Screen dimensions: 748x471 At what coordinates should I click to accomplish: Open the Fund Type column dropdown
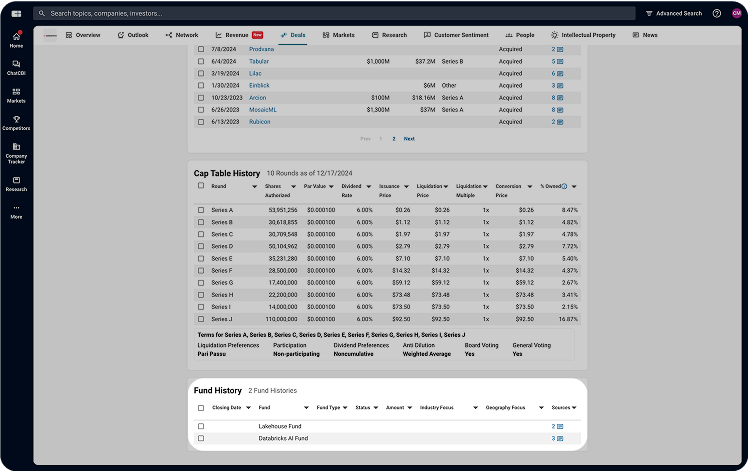[346, 408]
